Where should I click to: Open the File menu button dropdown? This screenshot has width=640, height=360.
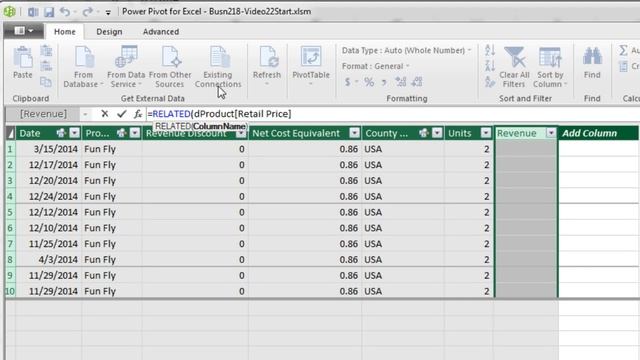point(24,31)
